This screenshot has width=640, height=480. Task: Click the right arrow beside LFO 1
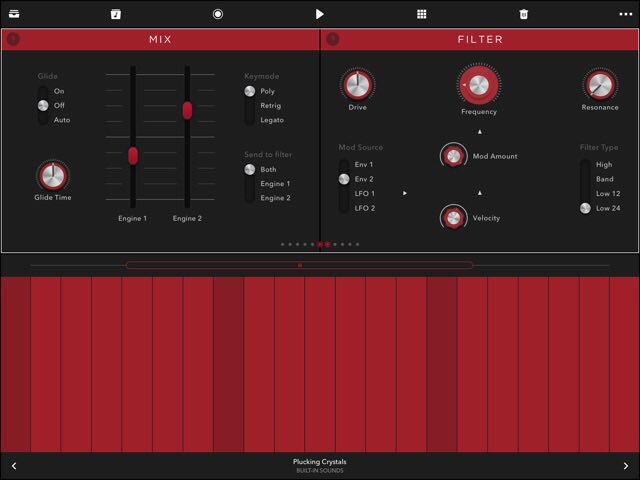point(405,193)
